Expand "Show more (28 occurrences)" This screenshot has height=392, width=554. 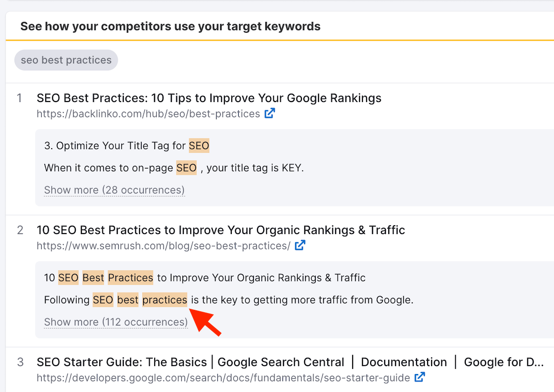point(114,190)
